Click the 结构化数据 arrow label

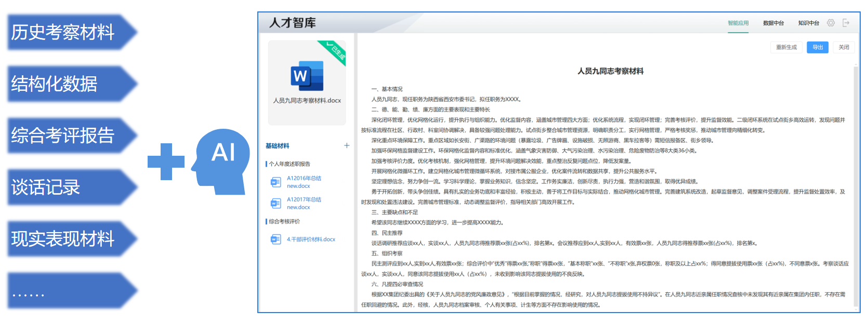click(72, 84)
